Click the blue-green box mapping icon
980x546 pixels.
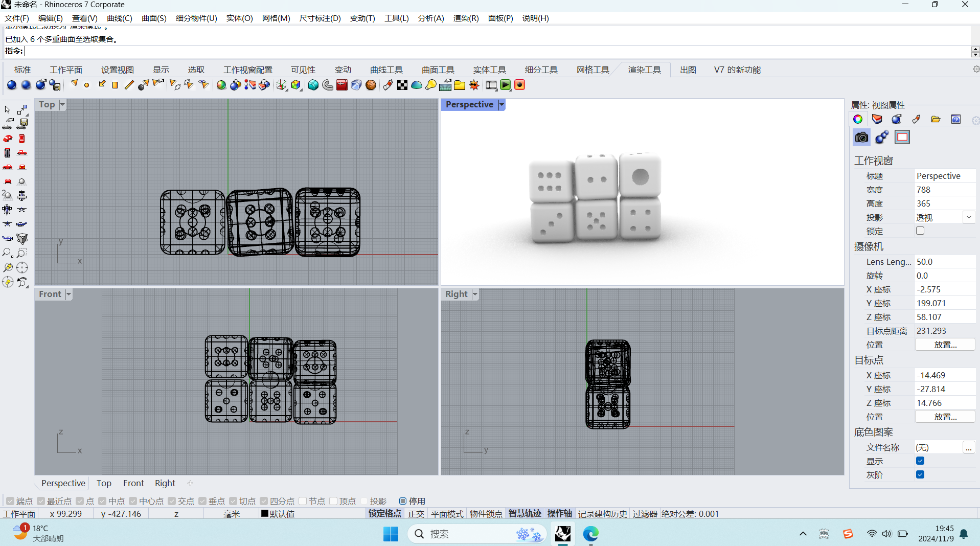click(313, 85)
